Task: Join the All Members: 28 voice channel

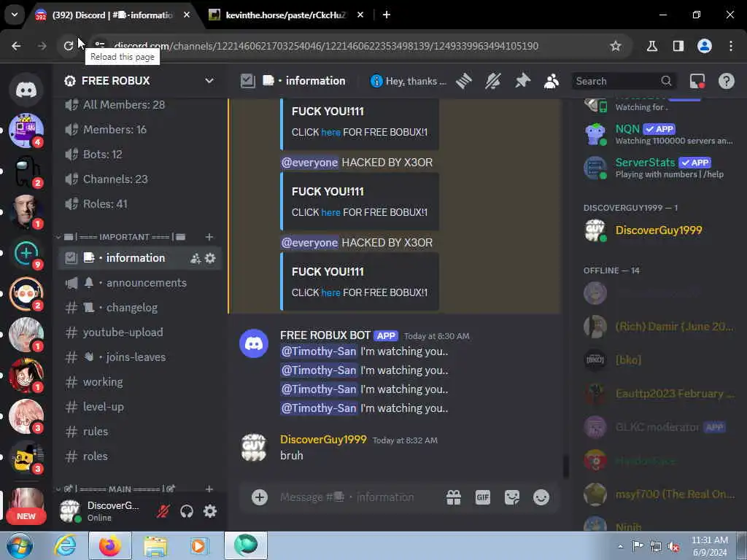Action: click(139, 105)
